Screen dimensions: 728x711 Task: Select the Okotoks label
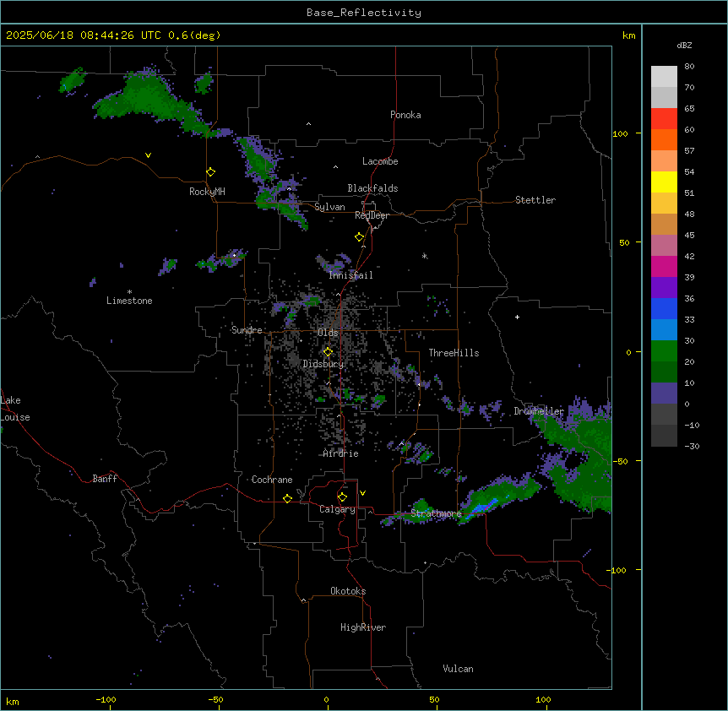tap(348, 591)
